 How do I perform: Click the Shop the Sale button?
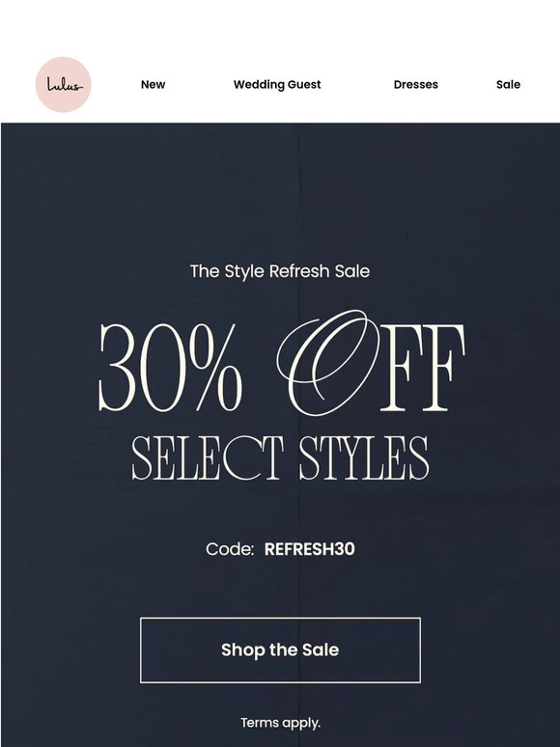280,650
